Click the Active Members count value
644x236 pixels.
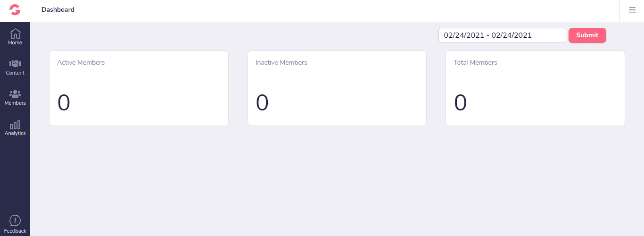point(64,103)
